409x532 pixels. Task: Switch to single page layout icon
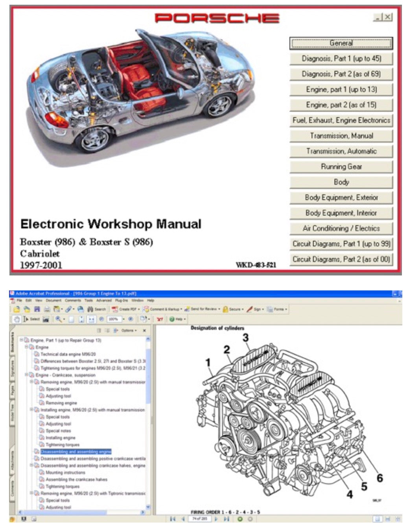(x=377, y=519)
